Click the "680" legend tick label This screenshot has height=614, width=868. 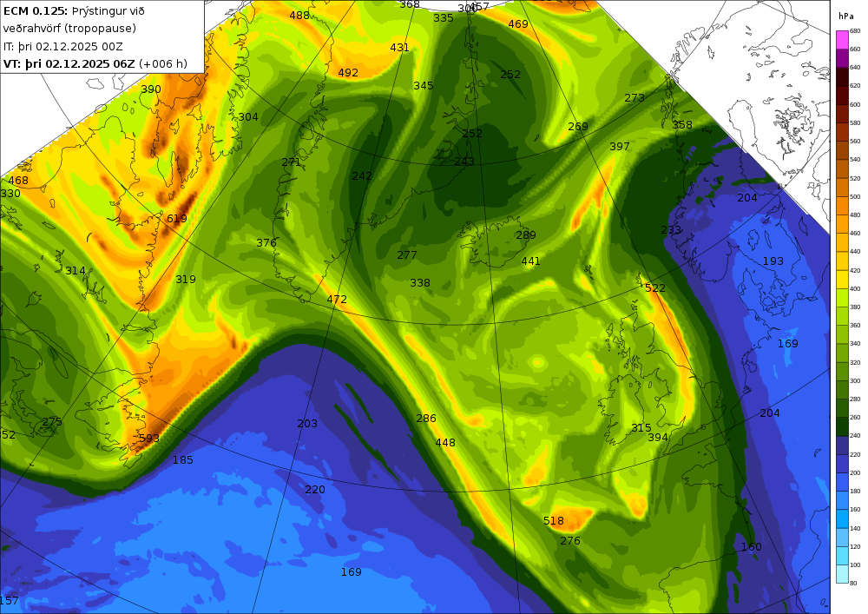[855, 31]
